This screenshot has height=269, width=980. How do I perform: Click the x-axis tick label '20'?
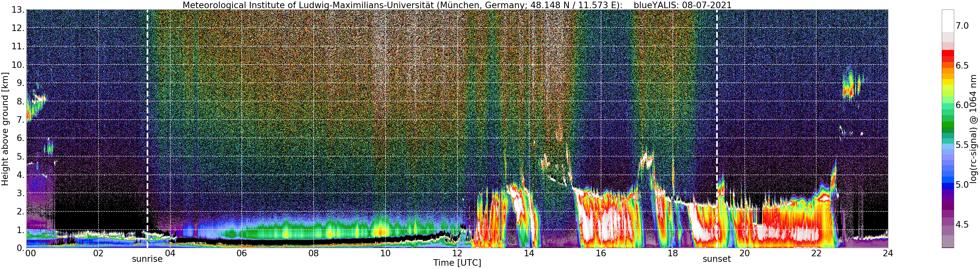point(745,253)
